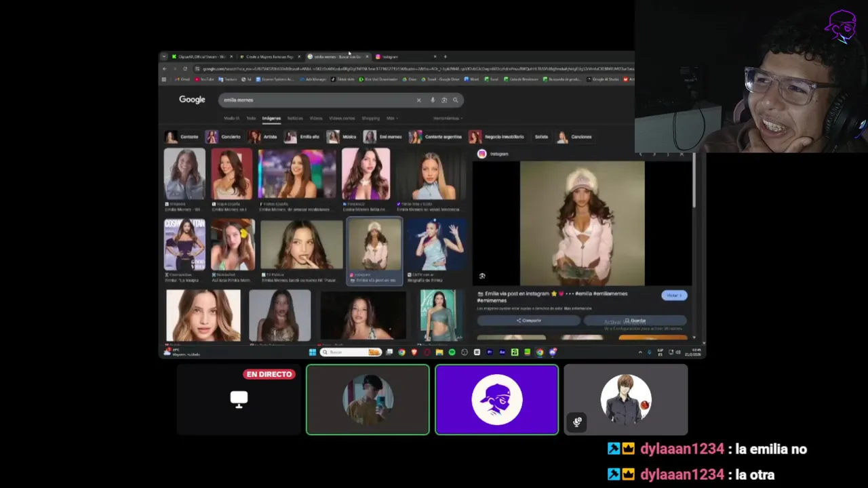Start voice search with the microphone icon
Viewport: 868px width, 488px height.
[x=433, y=100]
